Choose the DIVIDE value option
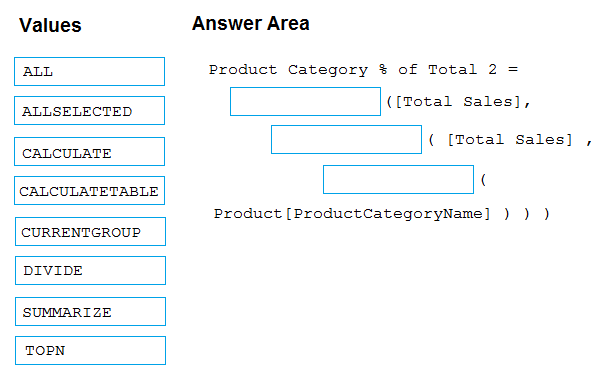596x374 pixels. [x=90, y=271]
